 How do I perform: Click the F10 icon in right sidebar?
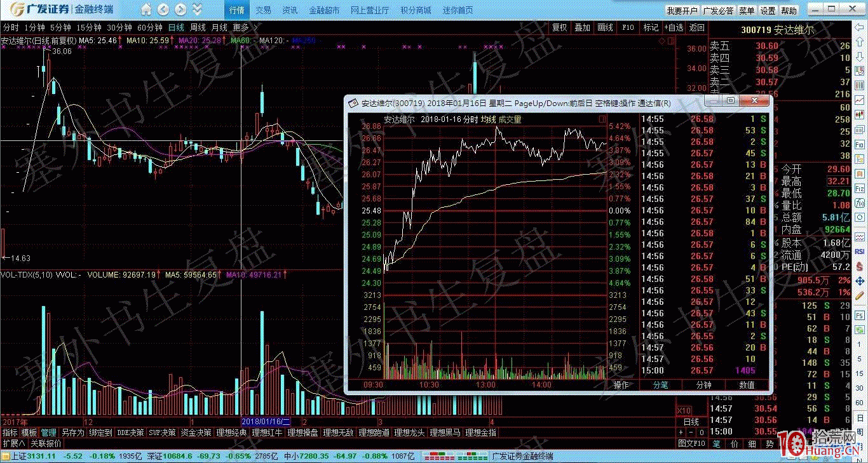coord(859,144)
